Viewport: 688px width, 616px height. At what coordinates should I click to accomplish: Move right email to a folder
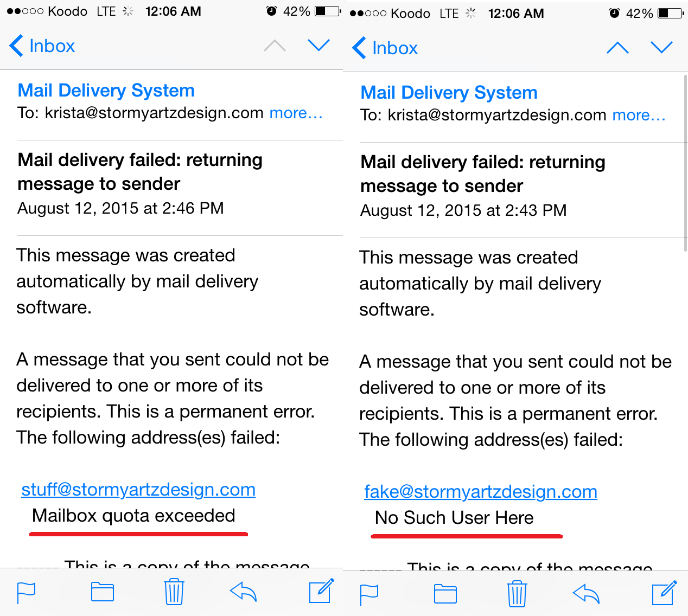coord(445,594)
